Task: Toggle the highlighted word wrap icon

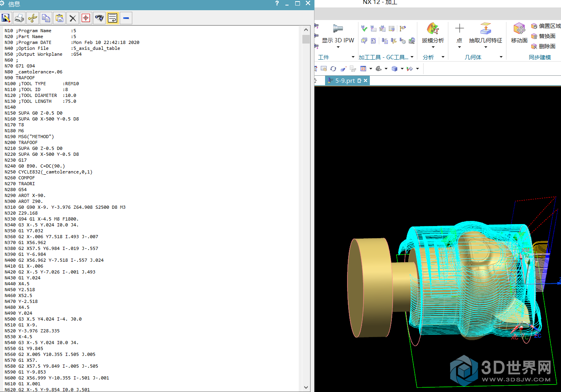Action: coord(113,18)
